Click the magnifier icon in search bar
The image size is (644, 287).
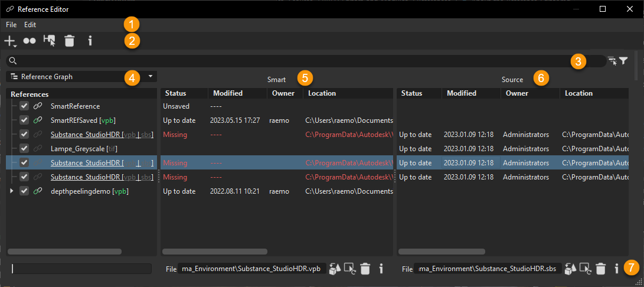tap(13, 61)
